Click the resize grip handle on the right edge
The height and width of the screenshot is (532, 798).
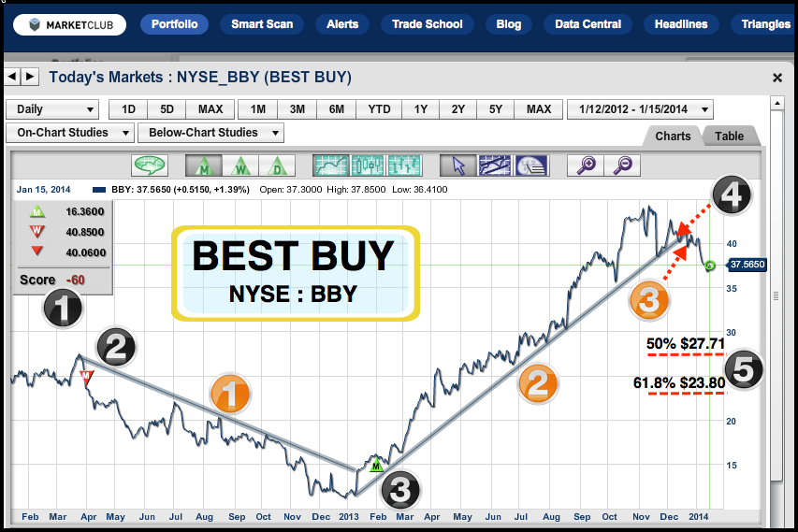(776, 295)
